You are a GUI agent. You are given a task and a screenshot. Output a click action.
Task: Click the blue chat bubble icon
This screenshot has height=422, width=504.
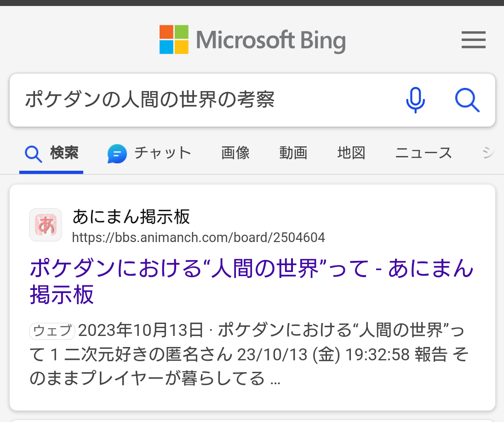tap(117, 154)
